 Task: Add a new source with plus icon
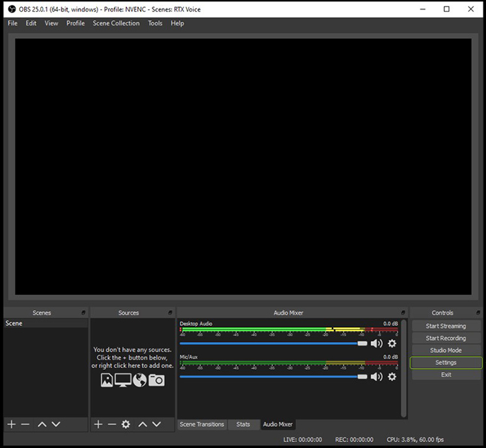pyautogui.click(x=98, y=424)
